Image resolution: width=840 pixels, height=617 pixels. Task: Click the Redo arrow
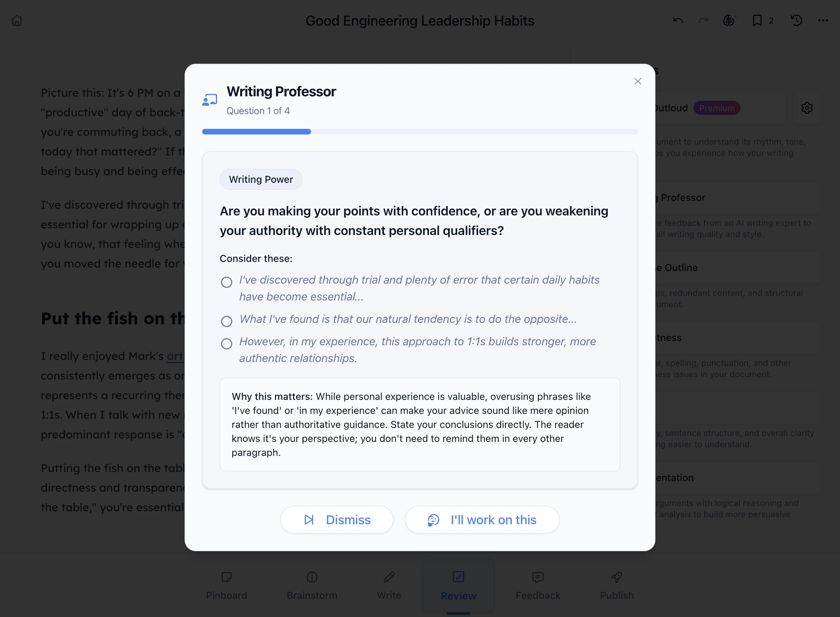703,21
